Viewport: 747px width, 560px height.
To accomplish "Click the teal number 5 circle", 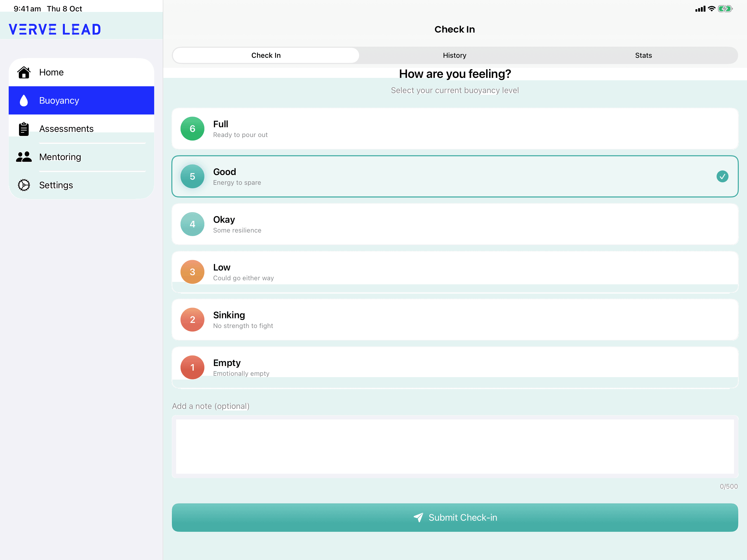I will point(192,177).
